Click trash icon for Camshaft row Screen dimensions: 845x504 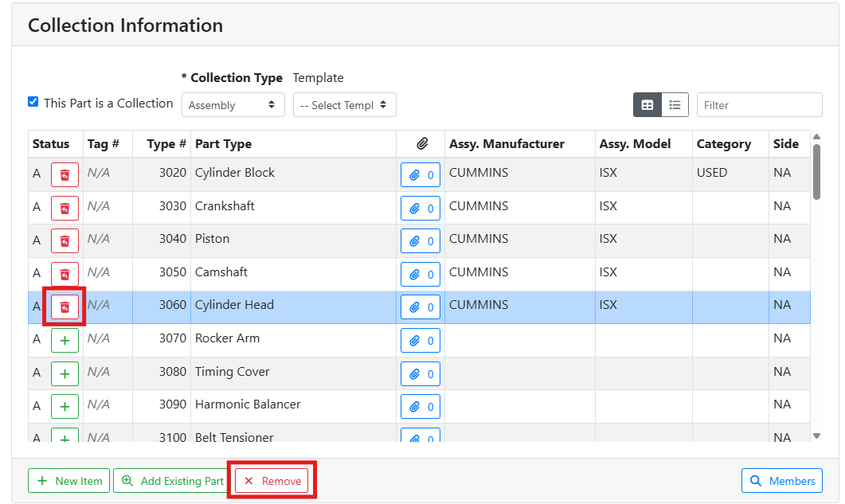[x=65, y=274]
